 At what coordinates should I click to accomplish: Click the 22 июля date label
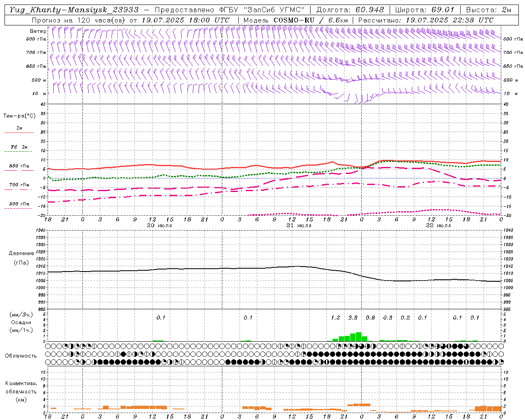pos(438,226)
